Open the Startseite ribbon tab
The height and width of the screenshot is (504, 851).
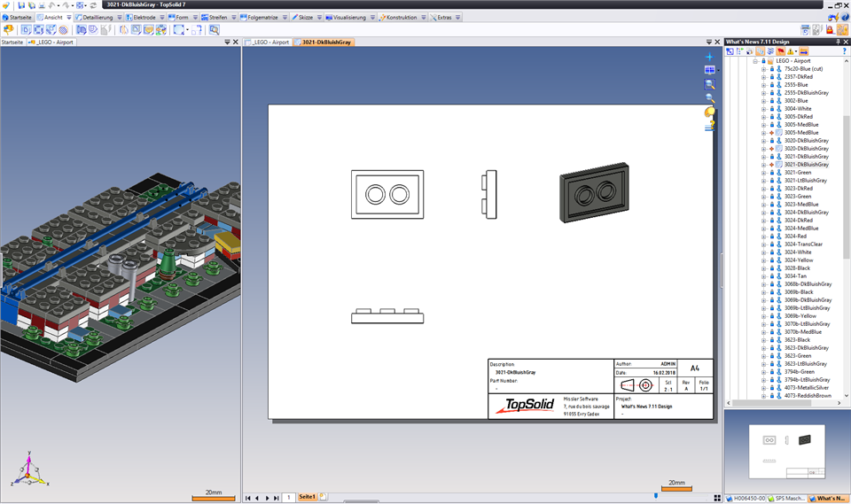(18, 18)
